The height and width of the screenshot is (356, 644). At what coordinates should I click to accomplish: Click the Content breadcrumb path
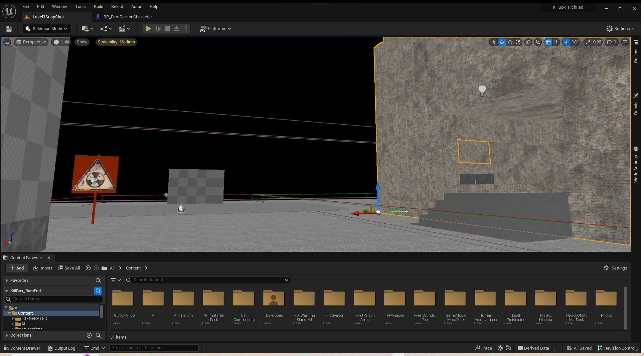(133, 268)
